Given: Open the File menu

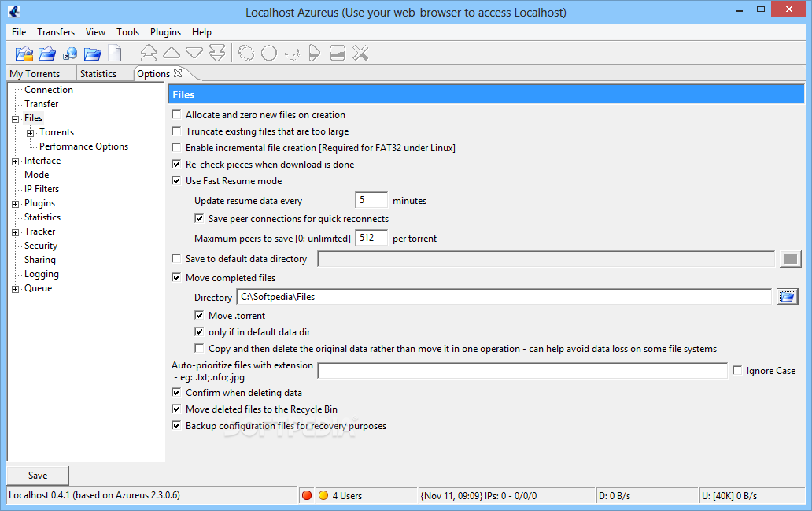Looking at the screenshot, I should [19, 32].
